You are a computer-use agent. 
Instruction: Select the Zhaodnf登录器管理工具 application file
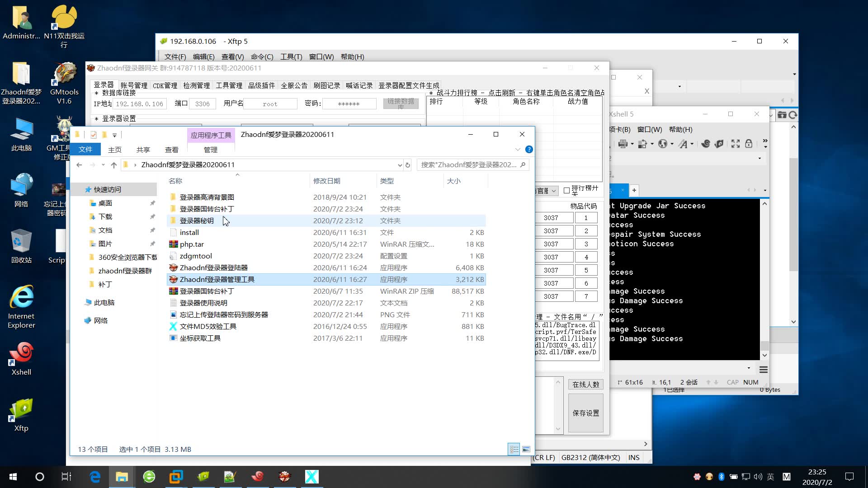[326, 279]
